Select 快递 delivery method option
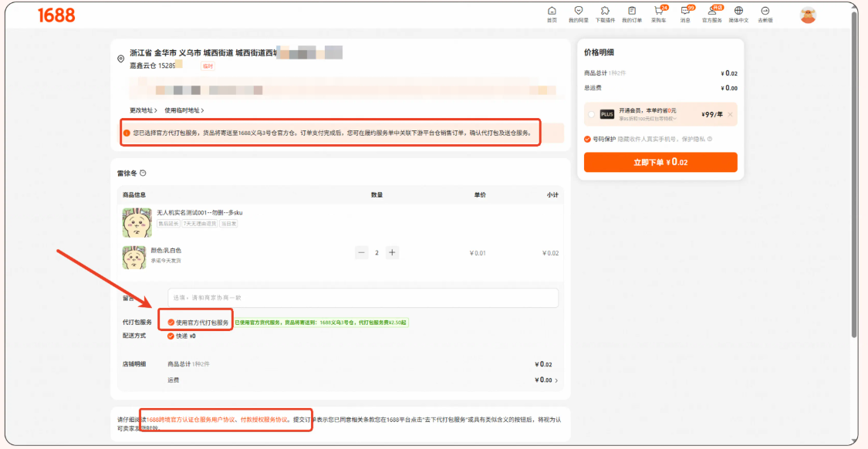 [171, 336]
